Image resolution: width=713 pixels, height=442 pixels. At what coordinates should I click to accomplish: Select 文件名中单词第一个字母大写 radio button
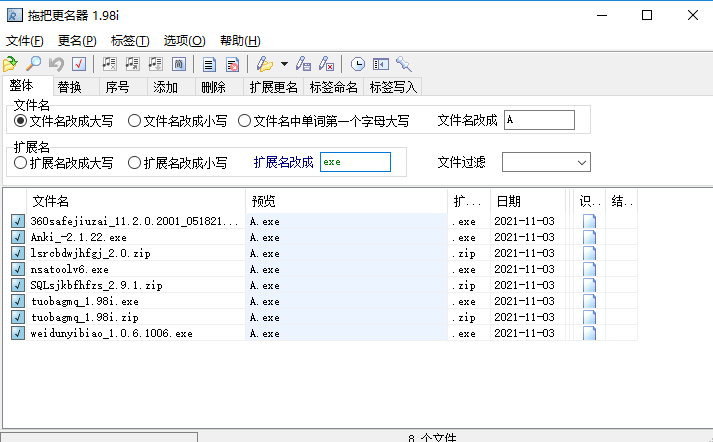(244, 121)
